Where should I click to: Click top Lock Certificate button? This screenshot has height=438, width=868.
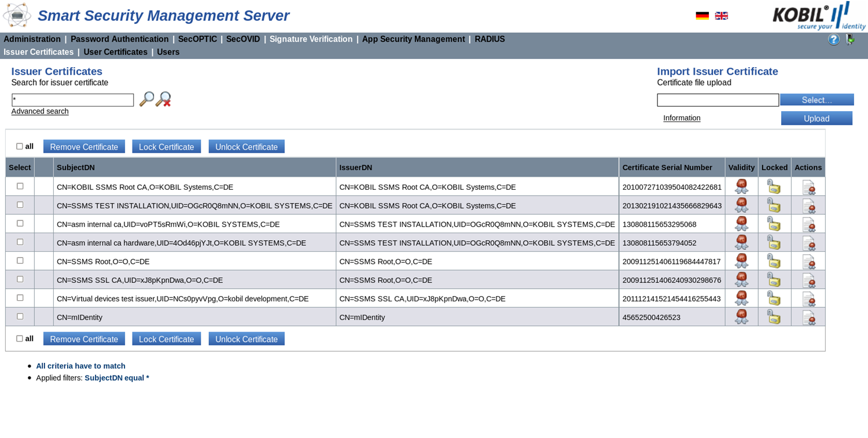tap(167, 146)
